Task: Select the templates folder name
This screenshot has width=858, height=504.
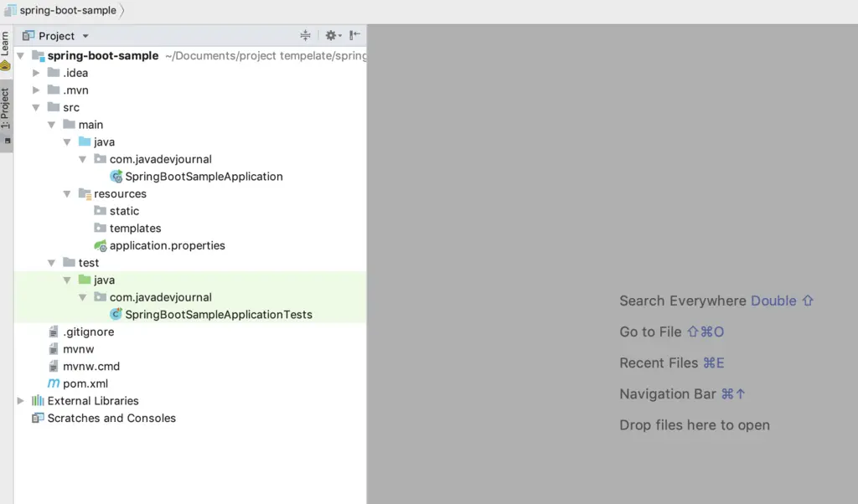Action: (x=135, y=229)
